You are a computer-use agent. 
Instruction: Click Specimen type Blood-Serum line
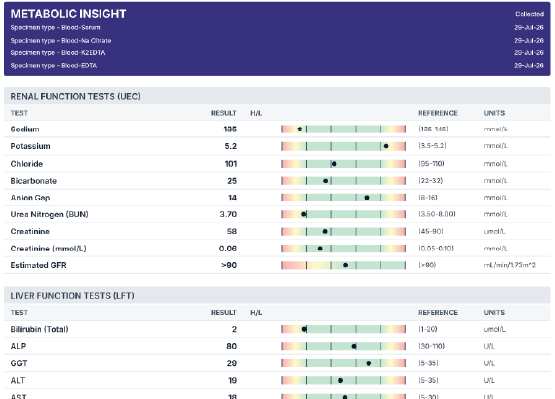(55, 28)
